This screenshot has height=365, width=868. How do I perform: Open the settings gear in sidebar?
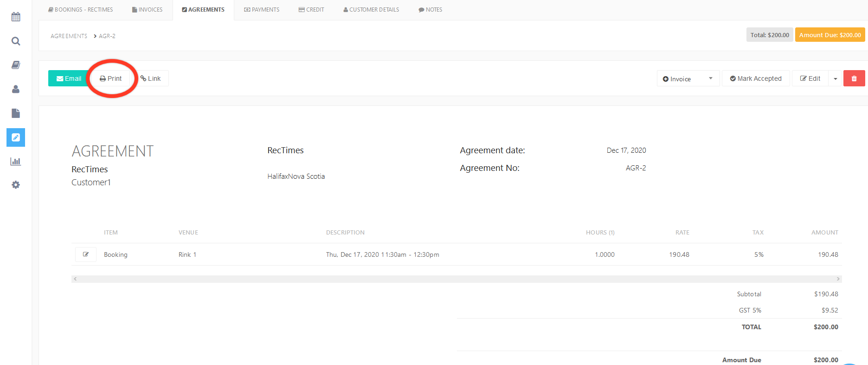[16, 185]
